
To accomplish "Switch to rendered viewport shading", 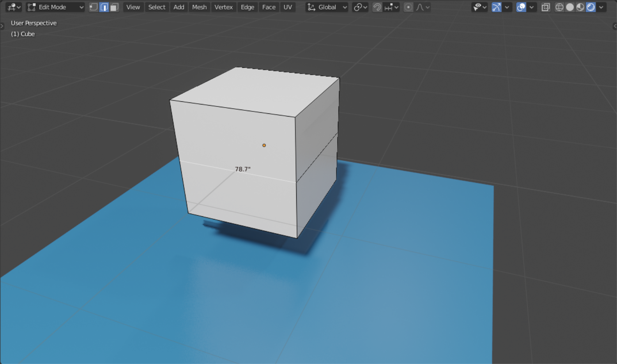I will pos(591,7).
